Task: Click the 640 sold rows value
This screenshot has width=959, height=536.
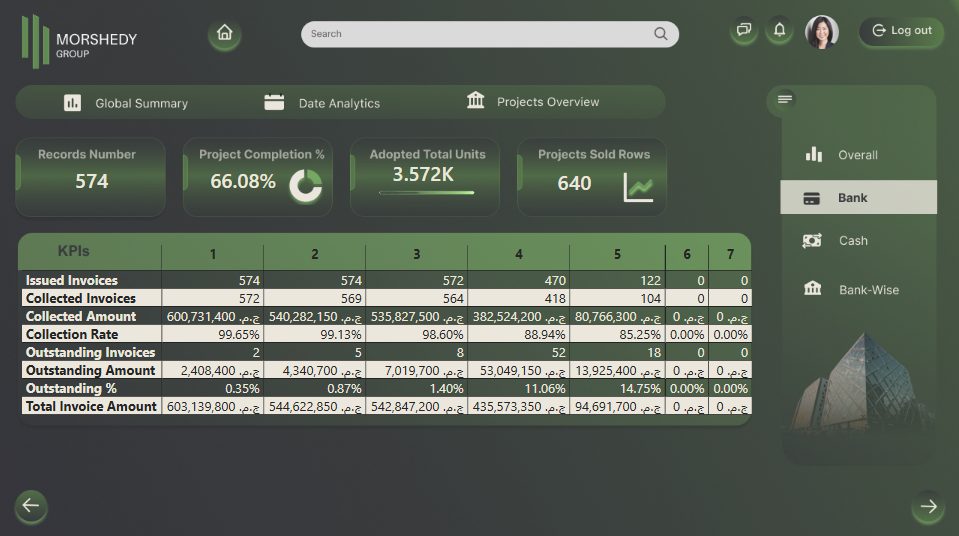Action: [x=574, y=183]
